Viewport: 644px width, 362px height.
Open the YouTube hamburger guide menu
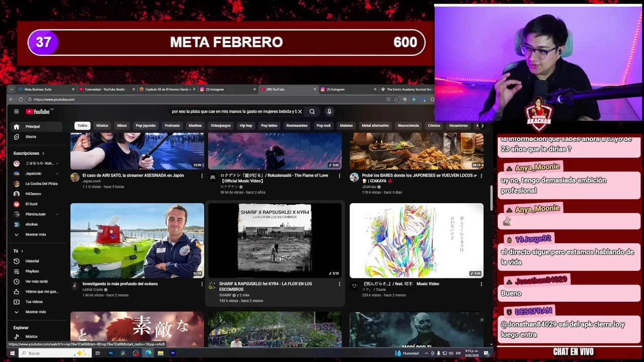click(x=17, y=112)
